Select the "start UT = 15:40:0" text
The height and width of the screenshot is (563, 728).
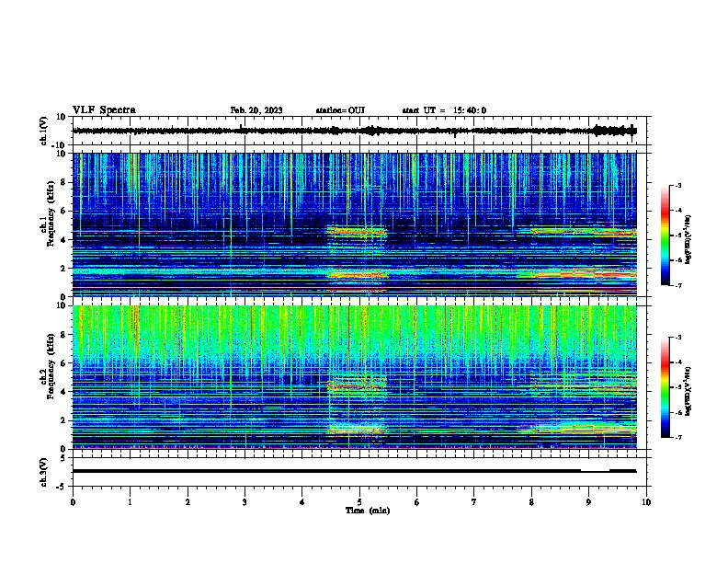(x=444, y=110)
